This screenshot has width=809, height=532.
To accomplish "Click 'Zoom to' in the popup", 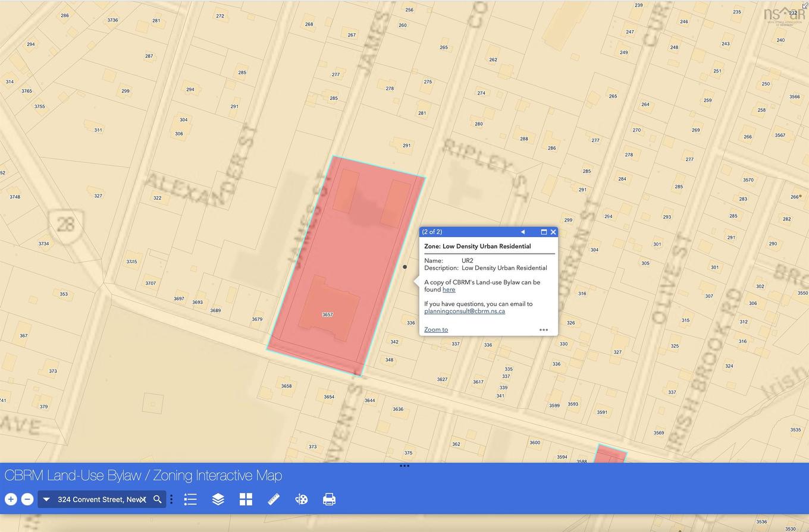I will pos(436,329).
